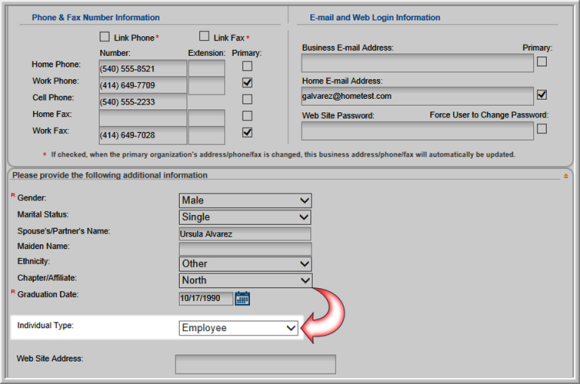The image size is (580, 384).
Task: Click the Home Phone number field
Action: (x=143, y=68)
